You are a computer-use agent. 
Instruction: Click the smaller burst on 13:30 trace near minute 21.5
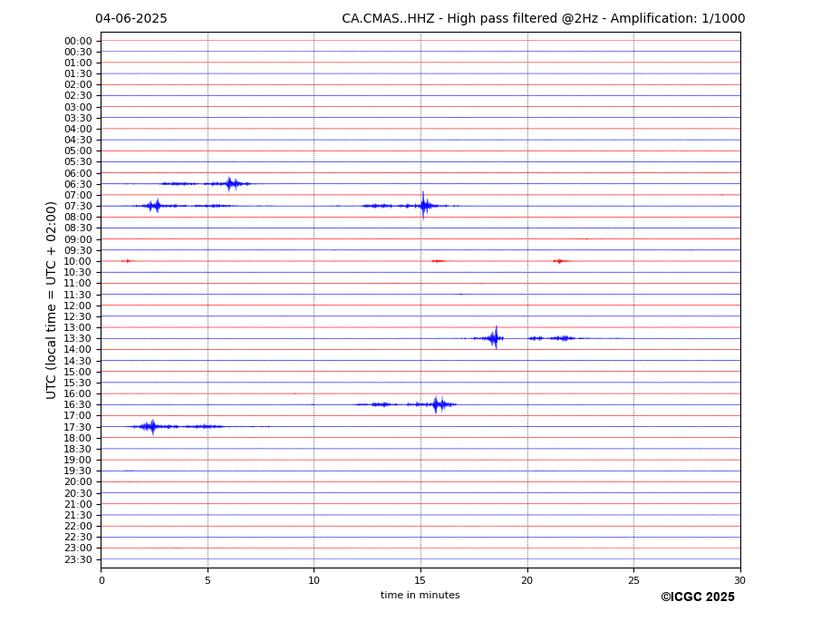click(562, 338)
